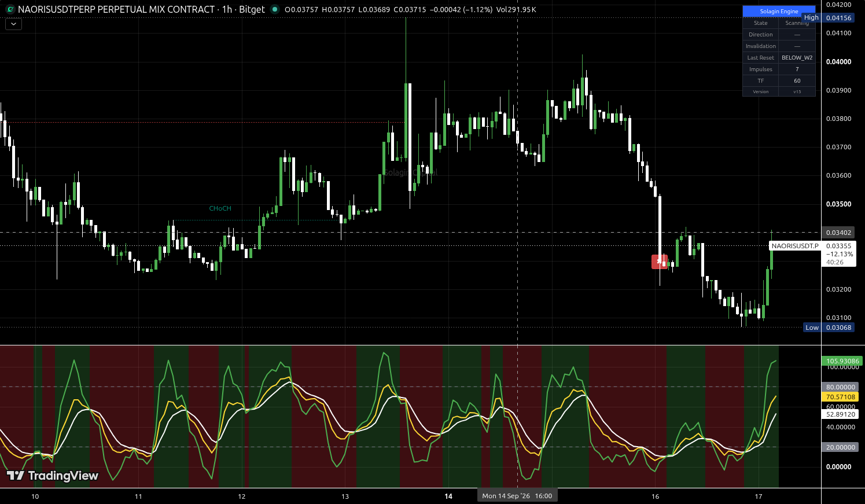The width and height of the screenshot is (865, 504).
Task: Click the High price label 0.04156
Action: [838, 18]
